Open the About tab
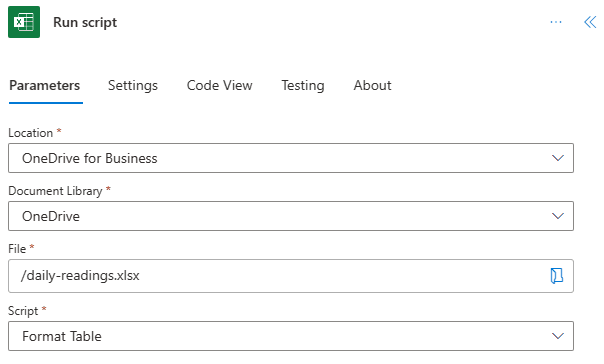The image size is (604, 364). 372,86
